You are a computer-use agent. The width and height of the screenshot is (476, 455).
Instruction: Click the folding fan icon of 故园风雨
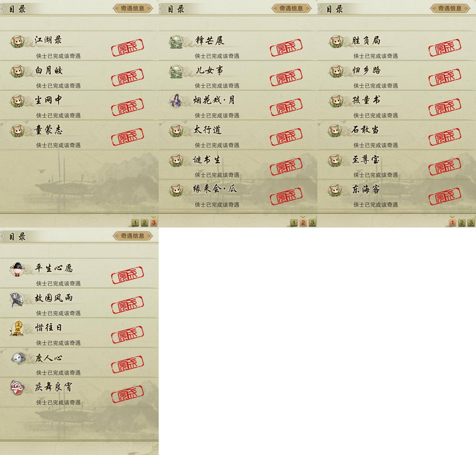[x=17, y=299]
